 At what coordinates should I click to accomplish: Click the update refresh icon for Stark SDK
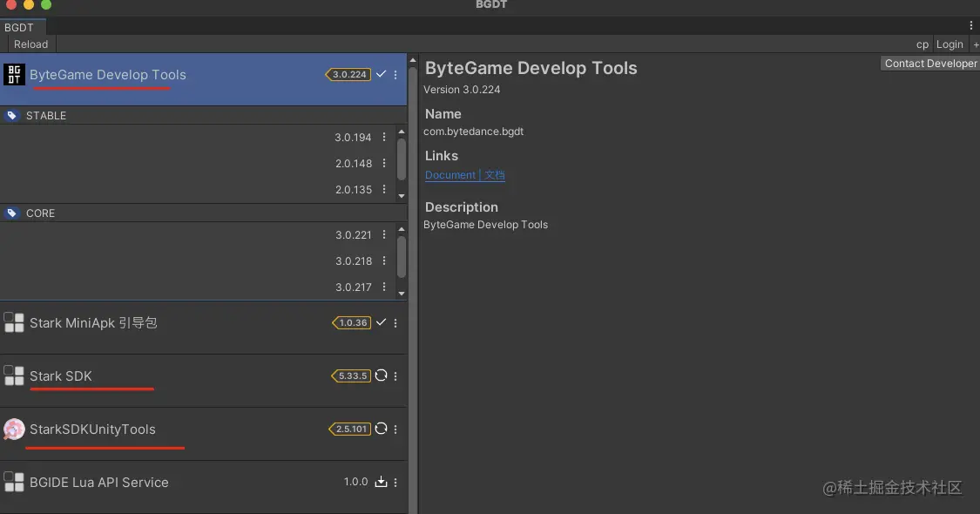tap(381, 375)
